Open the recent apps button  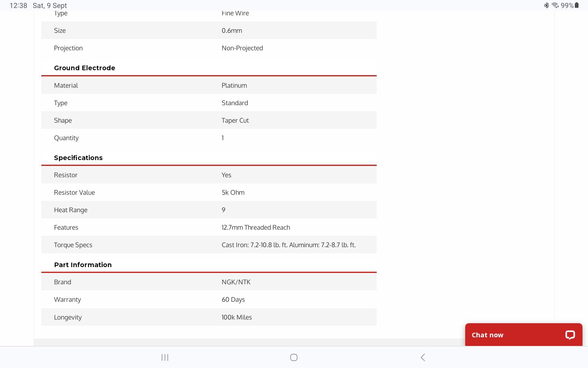165,357
